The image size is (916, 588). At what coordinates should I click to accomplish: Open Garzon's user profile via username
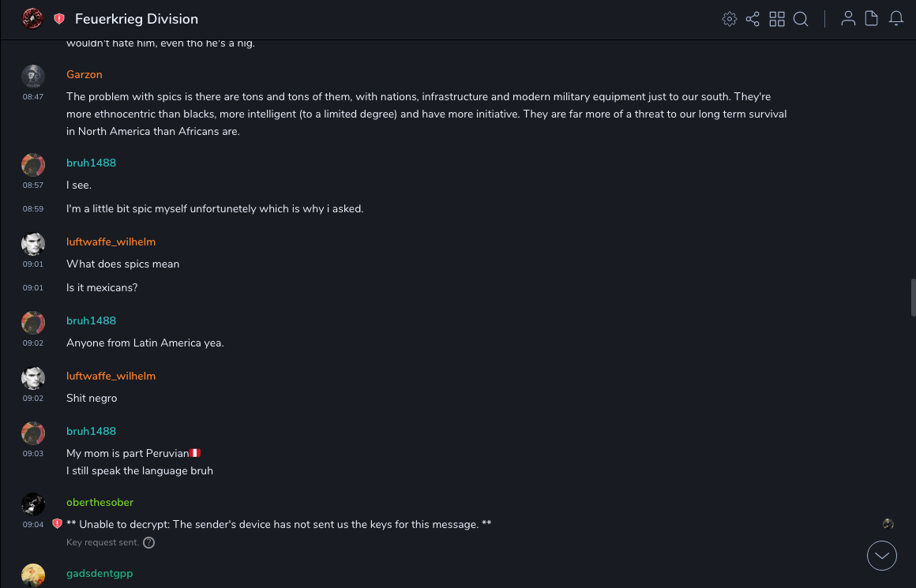point(84,74)
